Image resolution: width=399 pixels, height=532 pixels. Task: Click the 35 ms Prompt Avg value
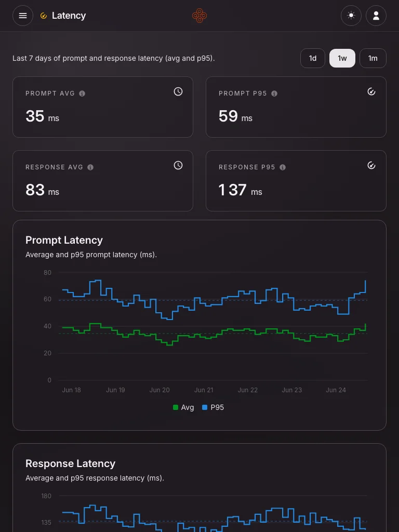(43, 116)
